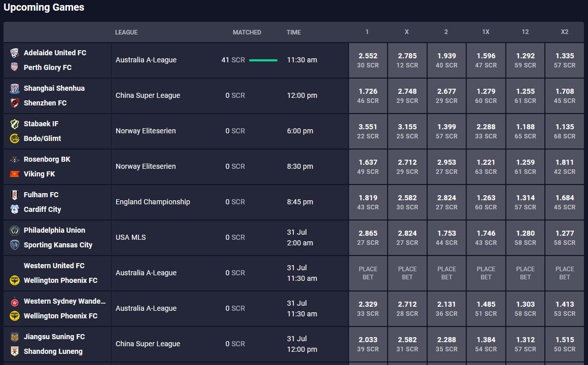Click the Rosenborg BK team crest
Image resolution: width=588 pixels, height=365 pixels.
(15, 160)
